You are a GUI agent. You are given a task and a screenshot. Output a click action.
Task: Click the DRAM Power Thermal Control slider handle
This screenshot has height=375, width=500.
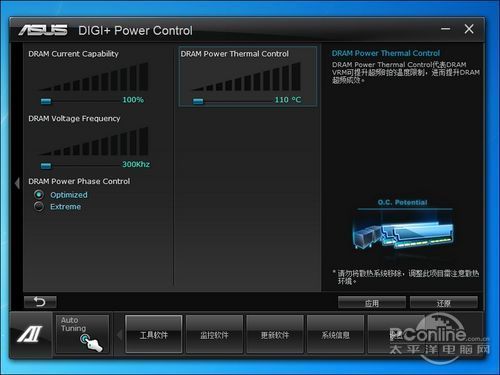tap(198, 101)
